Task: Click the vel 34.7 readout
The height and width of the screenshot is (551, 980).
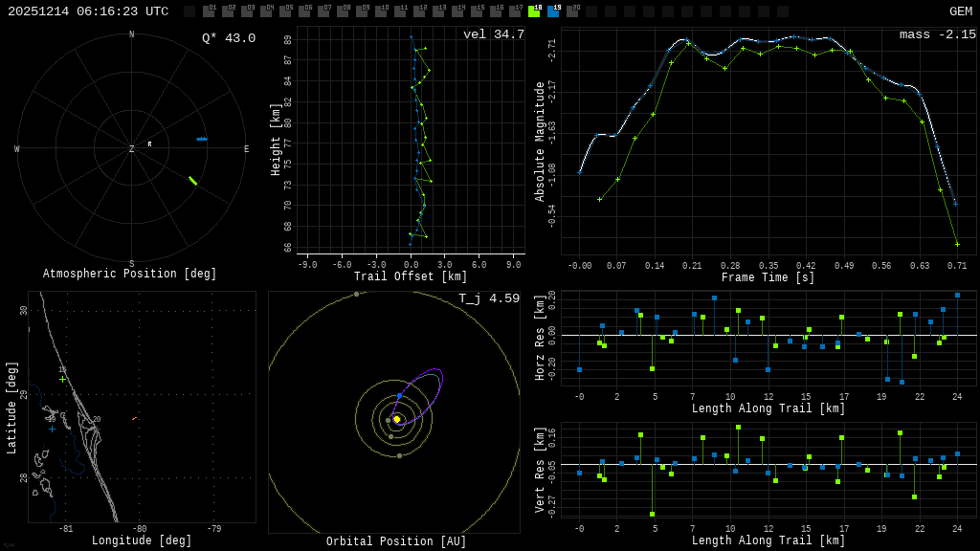Action: point(493,34)
